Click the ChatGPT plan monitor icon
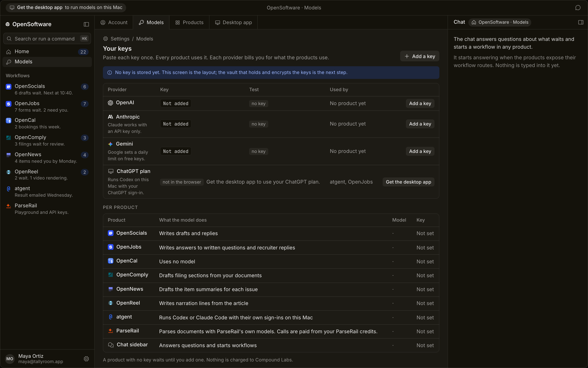This screenshot has height=368, width=588. (x=111, y=171)
